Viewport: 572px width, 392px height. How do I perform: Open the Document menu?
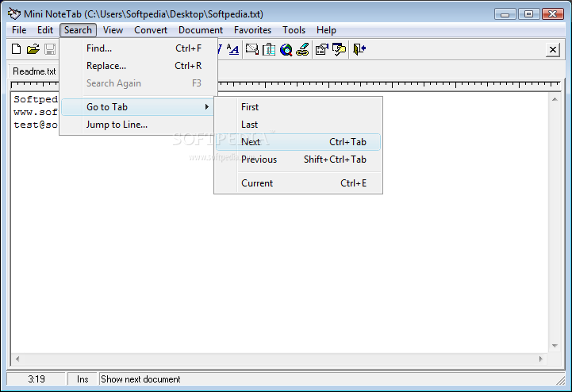[x=201, y=30]
